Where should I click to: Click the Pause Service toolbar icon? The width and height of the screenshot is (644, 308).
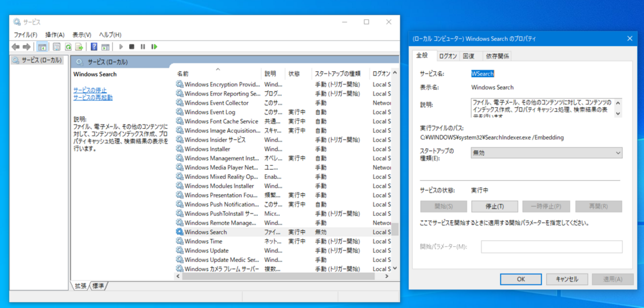pos(143,47)
